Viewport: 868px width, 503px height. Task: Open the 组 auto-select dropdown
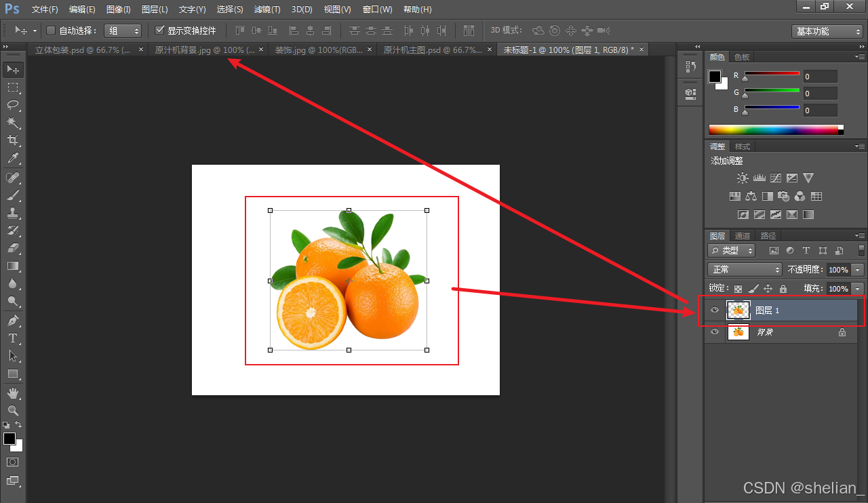pyautogui.click(x=123, y=31)
